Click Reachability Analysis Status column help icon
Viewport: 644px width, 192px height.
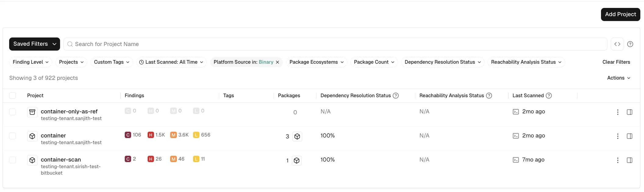(x=489, y=96)
